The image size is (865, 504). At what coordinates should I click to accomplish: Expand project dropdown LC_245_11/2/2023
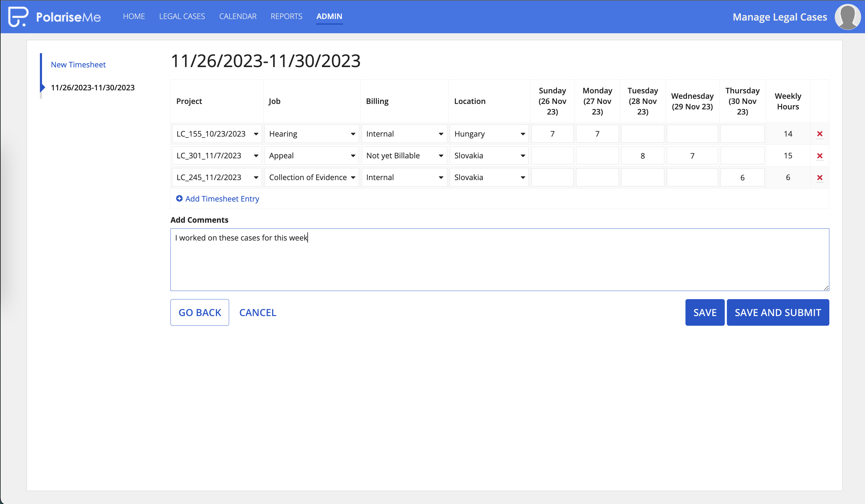pyautogui.click(x=217, y=177)
